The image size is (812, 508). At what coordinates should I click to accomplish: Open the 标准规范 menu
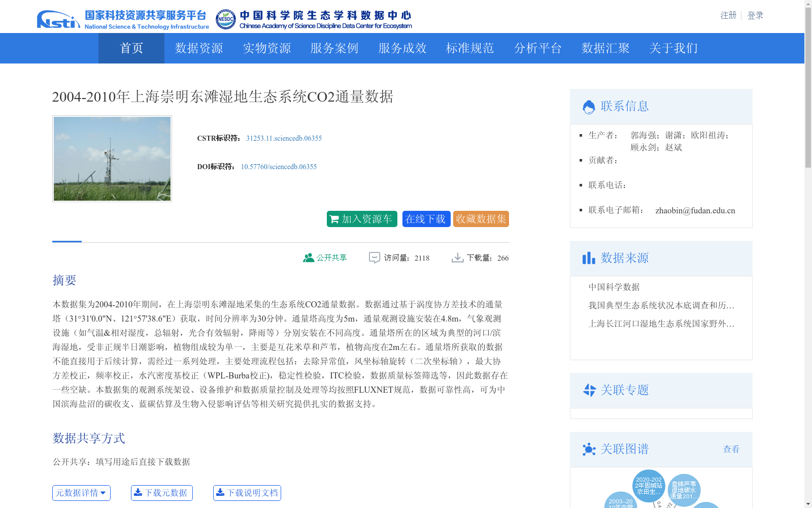tap(470, 48)
